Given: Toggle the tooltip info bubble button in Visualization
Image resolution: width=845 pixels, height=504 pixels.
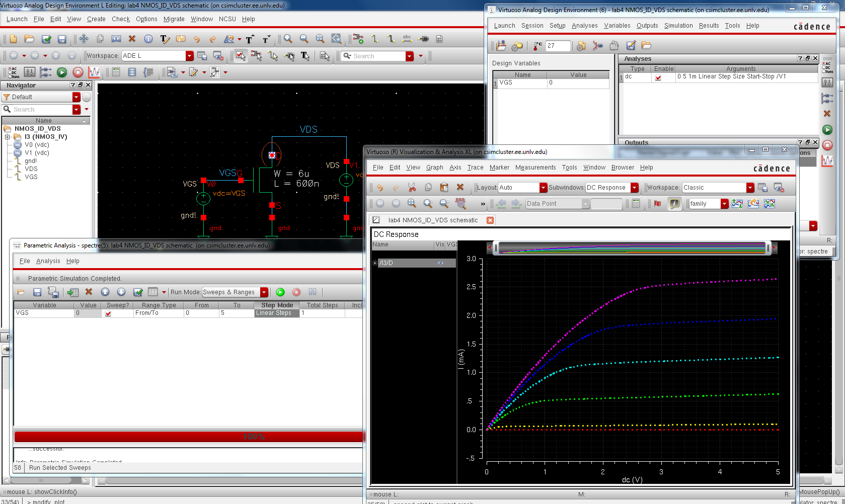Looking at the screenshot, I should pos(674,204).
